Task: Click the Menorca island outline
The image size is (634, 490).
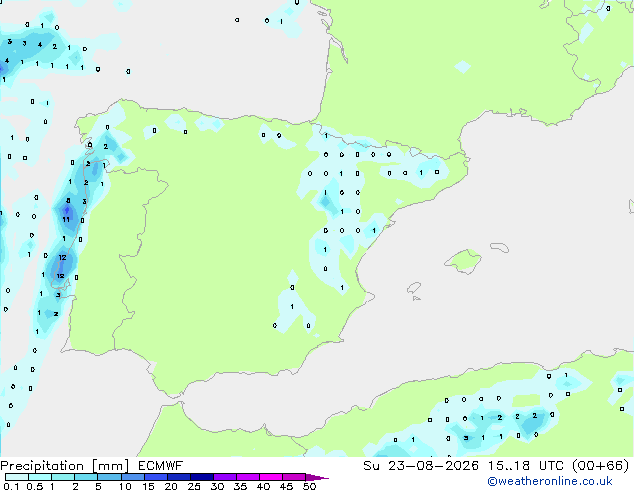Action: coord(500,247)
